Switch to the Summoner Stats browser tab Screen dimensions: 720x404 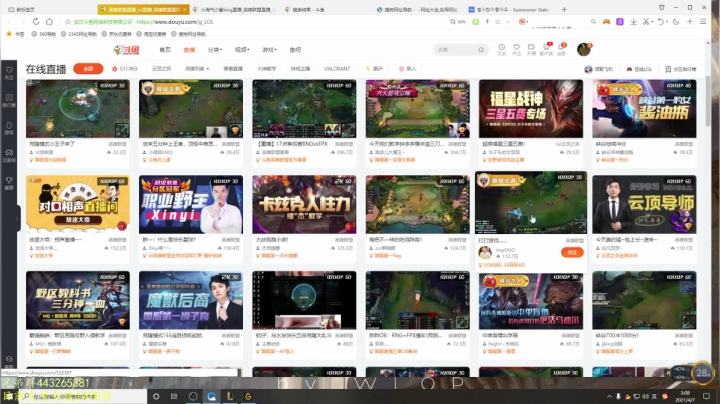point(509,9)
